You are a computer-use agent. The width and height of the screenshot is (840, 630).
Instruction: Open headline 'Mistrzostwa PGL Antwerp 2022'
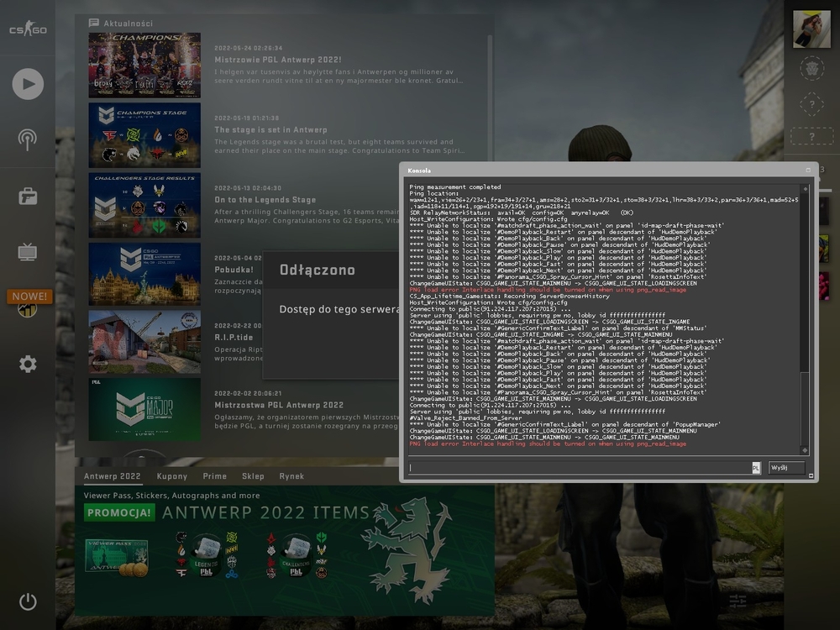tap(279, 406)
